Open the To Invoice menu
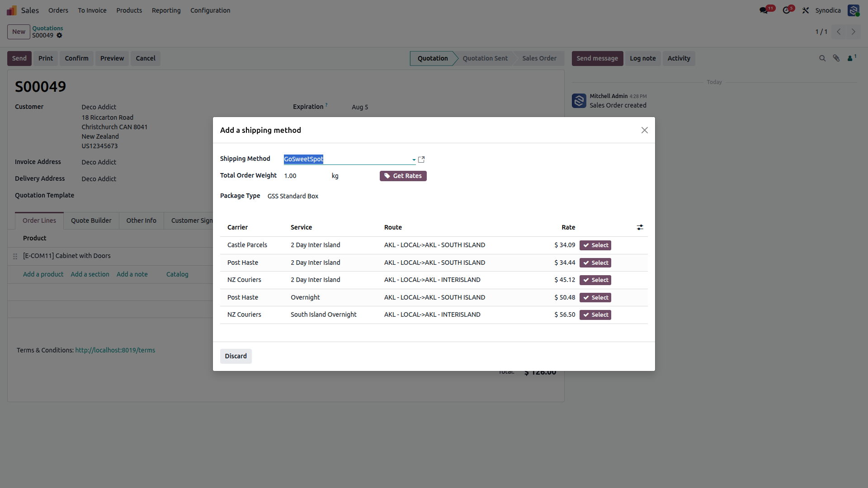 tap(92, 10)
